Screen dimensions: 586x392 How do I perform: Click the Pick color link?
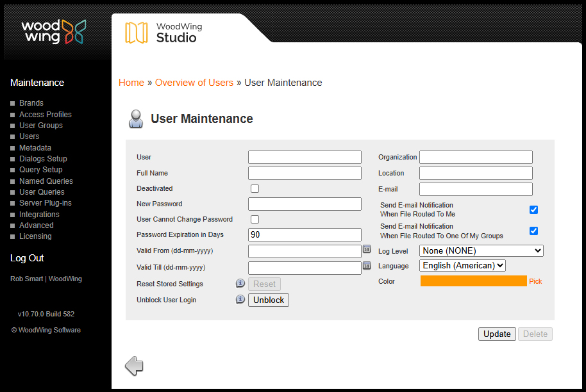(535, 281)
